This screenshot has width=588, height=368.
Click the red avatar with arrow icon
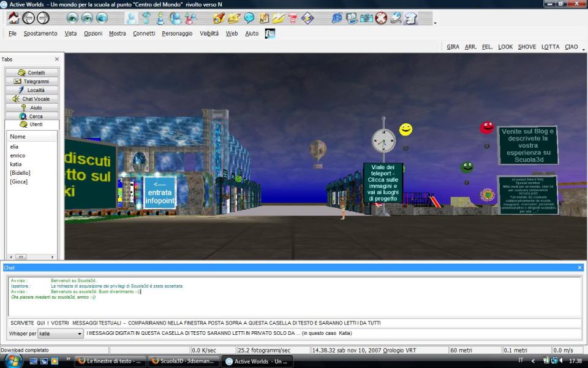(x=190, y=18)
